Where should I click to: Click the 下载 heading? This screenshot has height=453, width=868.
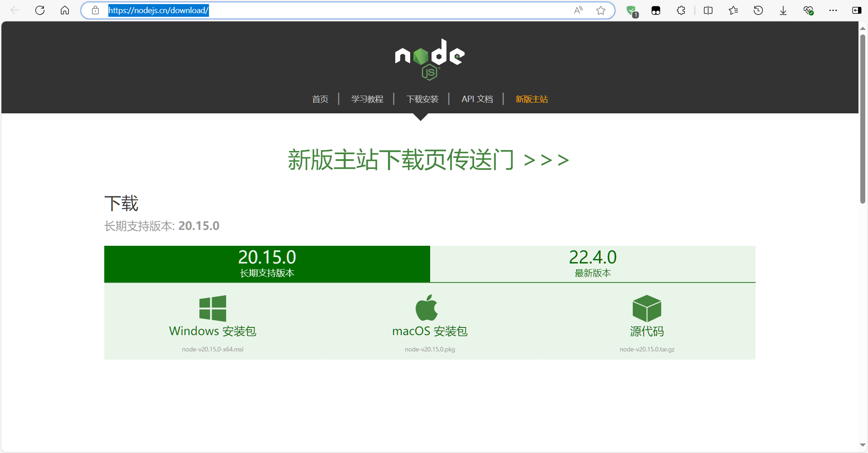tap(121, 203)
